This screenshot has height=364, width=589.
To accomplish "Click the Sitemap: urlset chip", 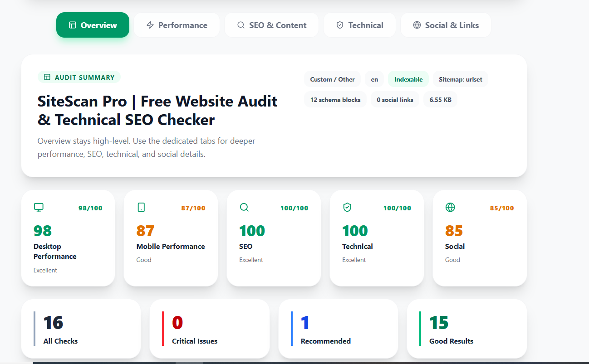I will 461,79.
